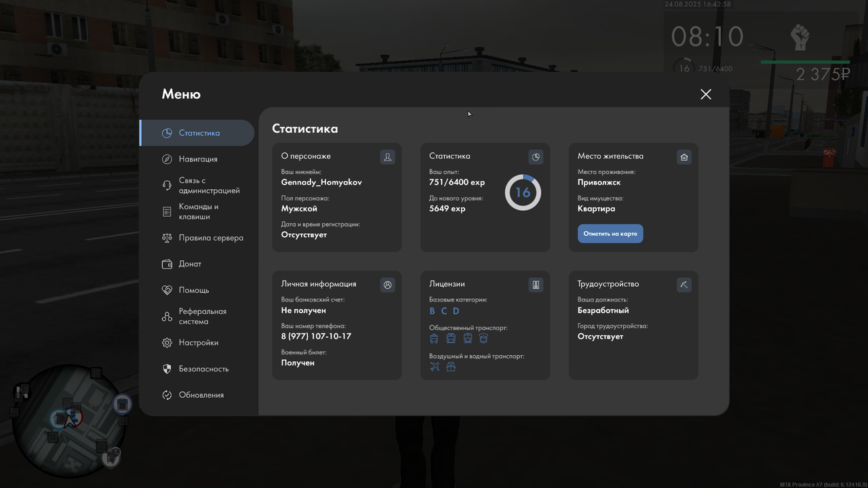868x488 pixels.
Task: Open the Обновления section
Action: point(197,395)
